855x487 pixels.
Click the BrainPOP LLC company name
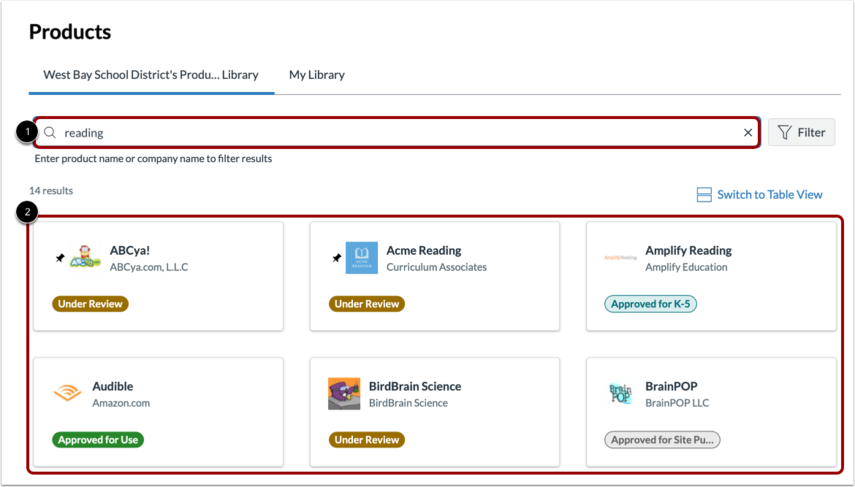677,403
